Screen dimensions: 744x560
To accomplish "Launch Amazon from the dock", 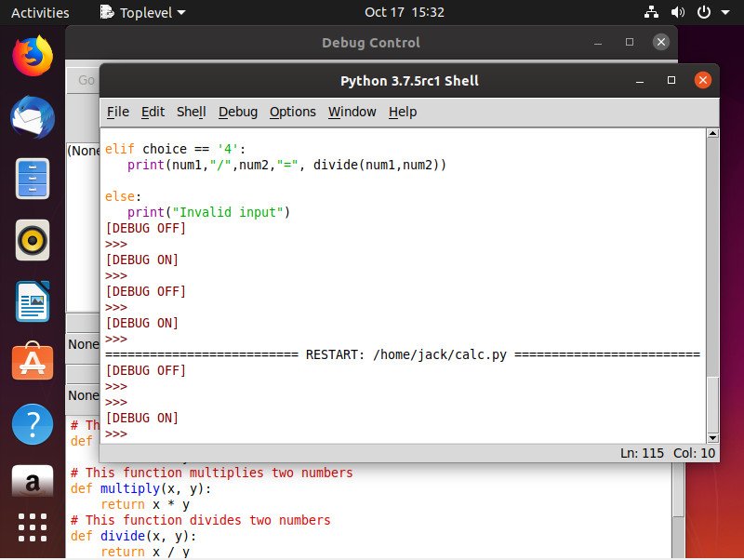I will pos(33,481).
